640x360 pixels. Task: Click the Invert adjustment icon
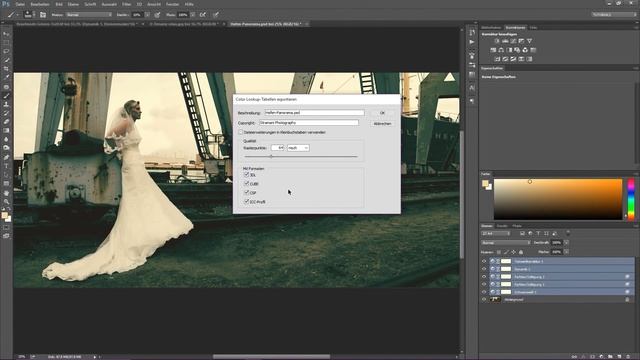[497, 59]
